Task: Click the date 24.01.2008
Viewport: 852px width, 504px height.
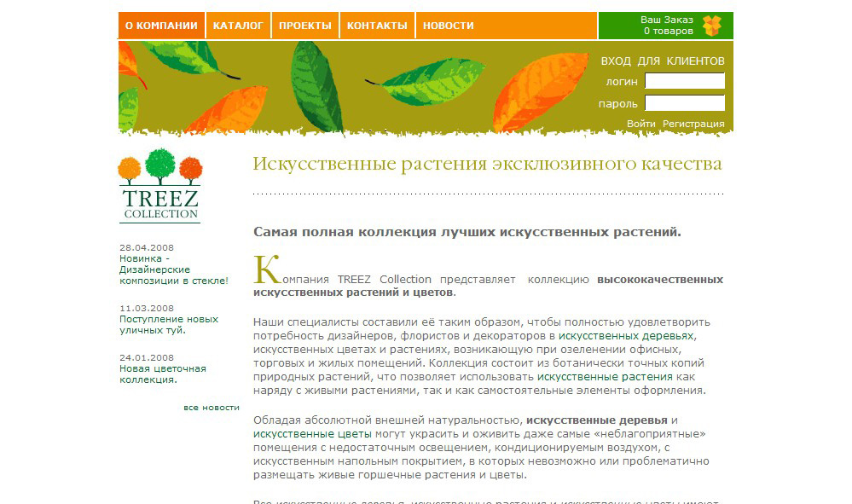Action: click(147, 358)
